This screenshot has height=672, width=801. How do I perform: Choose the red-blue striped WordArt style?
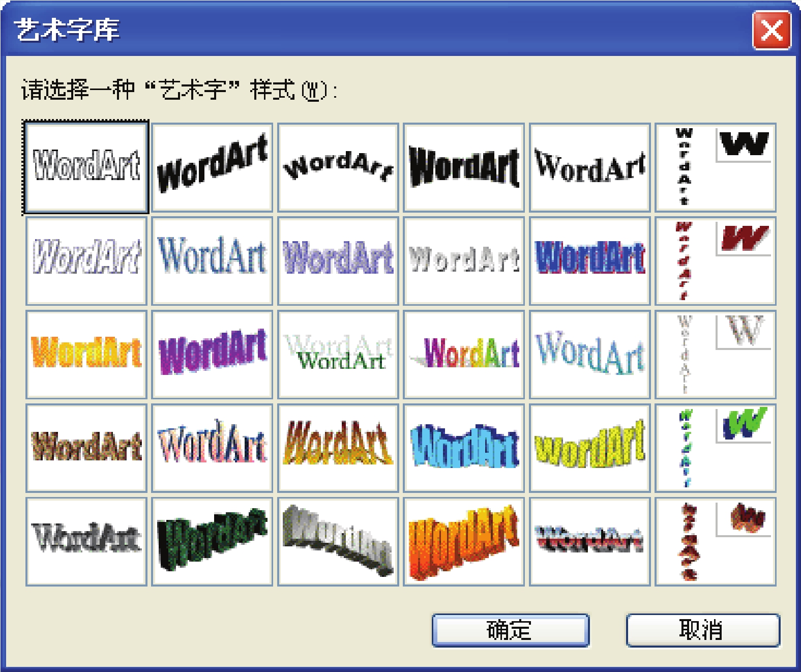[x=590, y=542]
